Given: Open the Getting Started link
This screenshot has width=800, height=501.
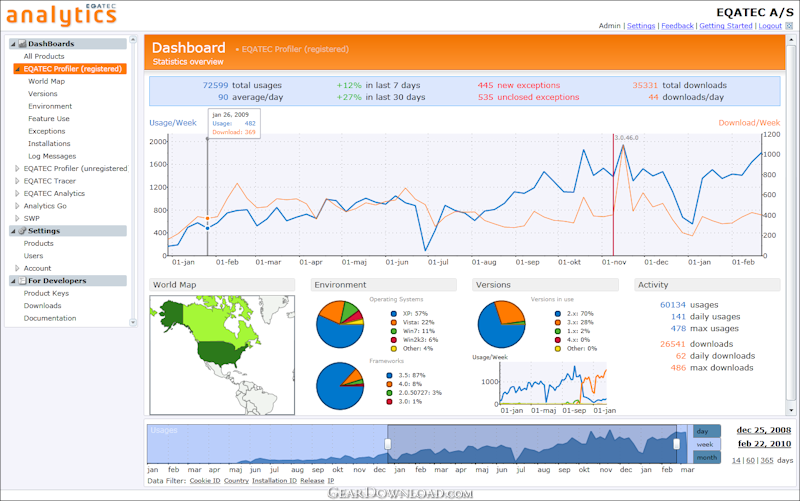Looking at the screenshot, I should pyautogui.click(x=726, y=26).
